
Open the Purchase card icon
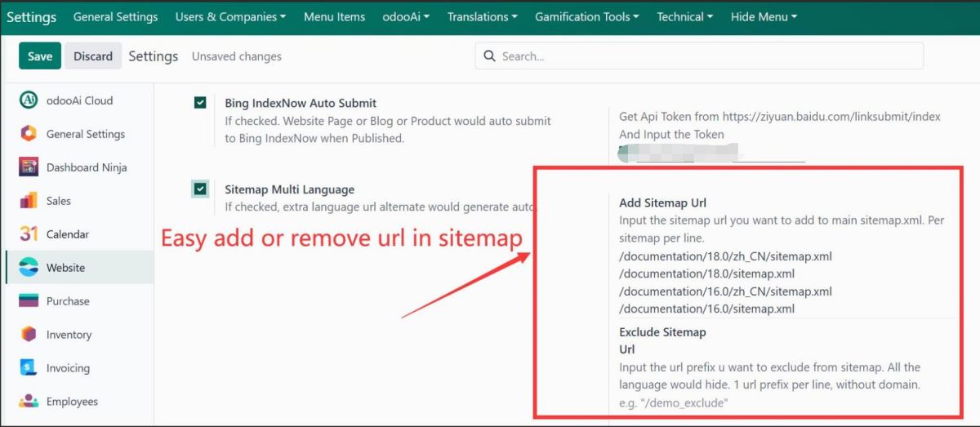[29, 301]
